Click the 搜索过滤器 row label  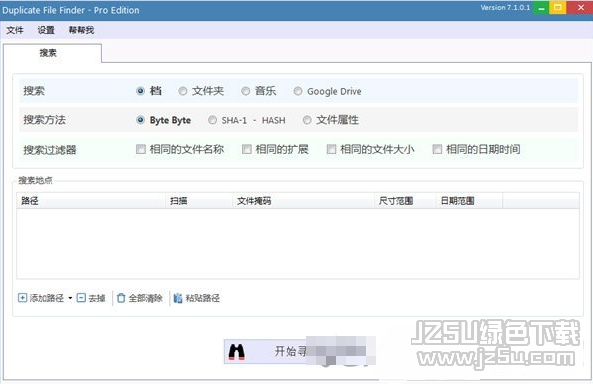click(50, 150)
